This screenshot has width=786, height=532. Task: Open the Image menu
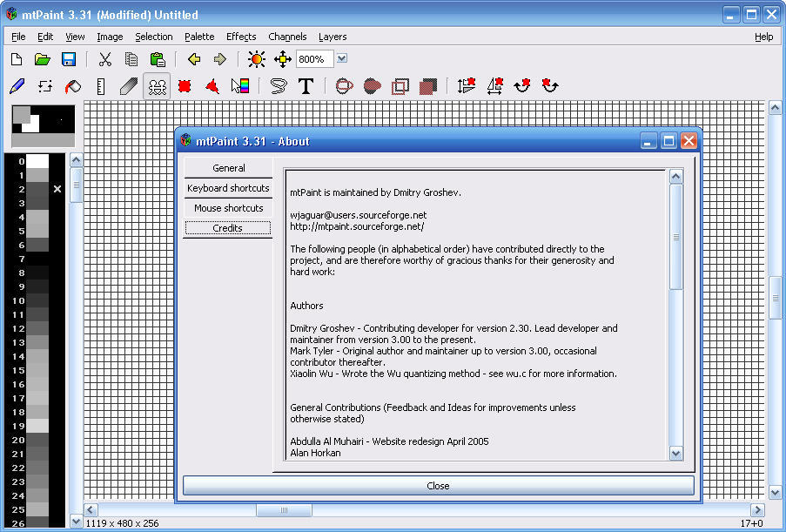point(110,37)
